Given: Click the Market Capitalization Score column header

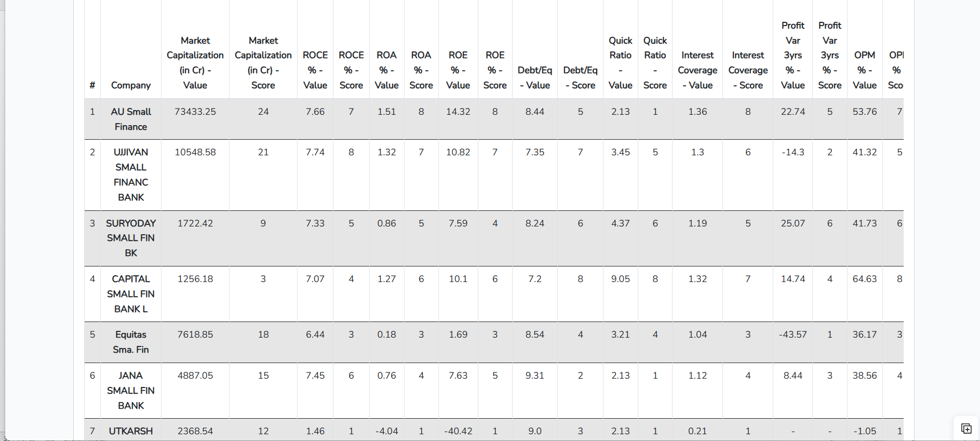Looking at the screenshot, I should (263, 63).
